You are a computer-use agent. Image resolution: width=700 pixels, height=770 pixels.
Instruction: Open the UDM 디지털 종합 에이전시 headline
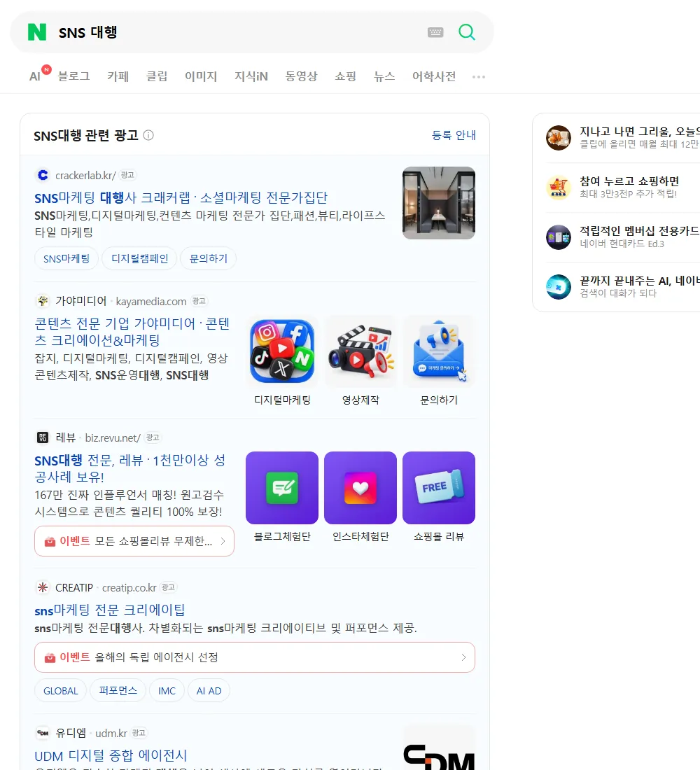pos(111,756)
